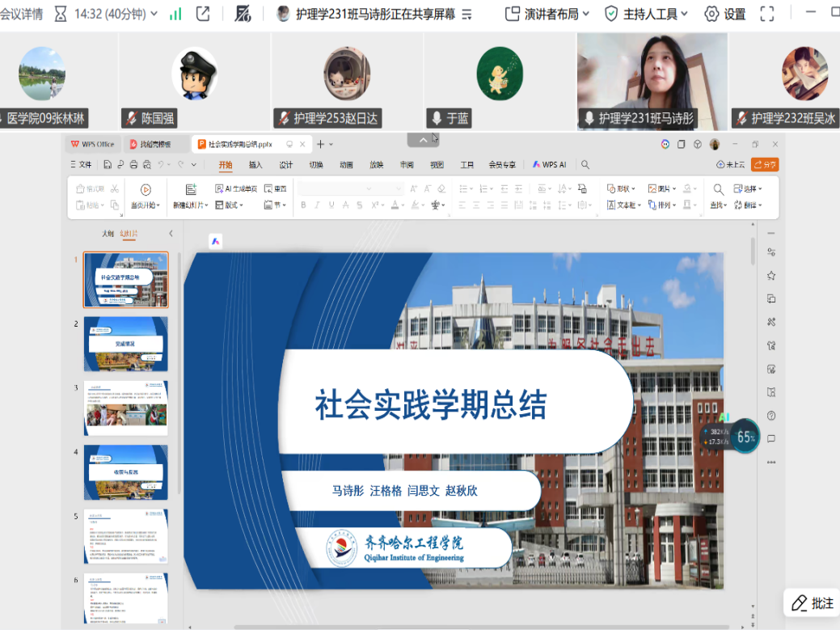840x630 pixels.
Task: Toggle bold formatting in ribbon
Action: pyautogui.click(x=304, y=205)
